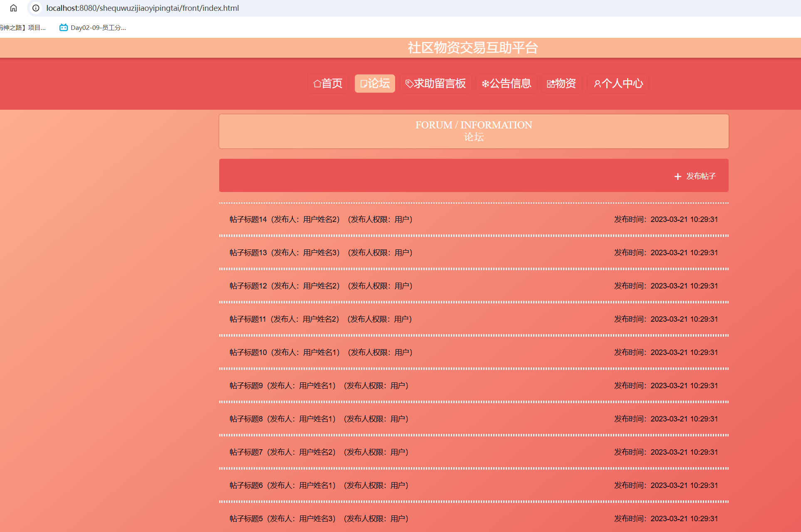Select the 求助留言板 tag icon
The image size is (801, 532).
(409, 84)
